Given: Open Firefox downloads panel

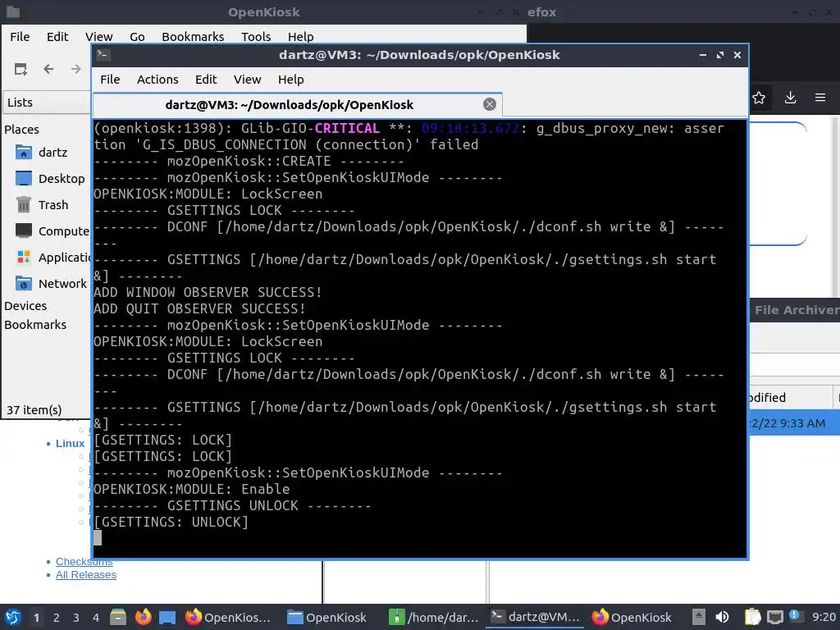Looking at the screenshot, I should tap(790, 98).
